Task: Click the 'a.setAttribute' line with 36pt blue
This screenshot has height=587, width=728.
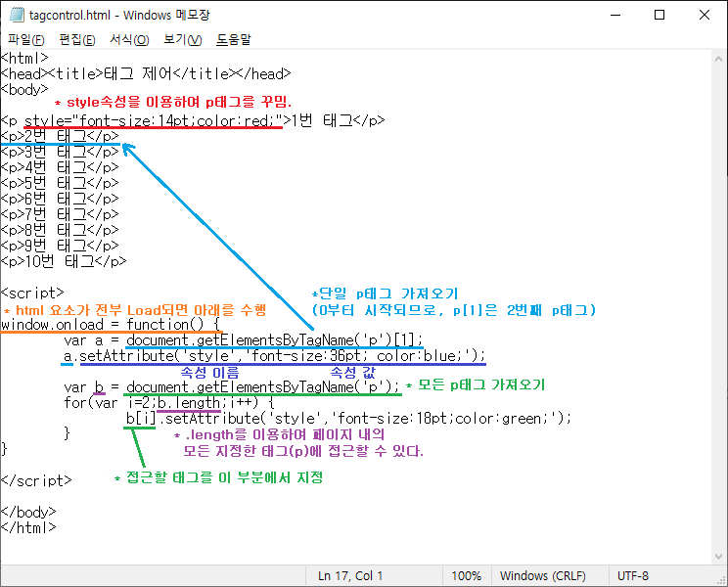Action: pos(274,356)
